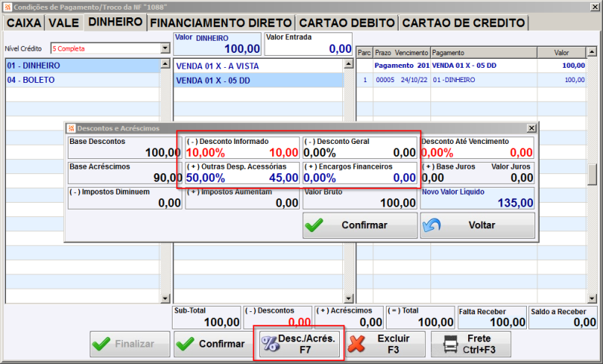Click Desconto Até Vencimento field
This screenshot has height=364, width=603.
coord(477,148)
